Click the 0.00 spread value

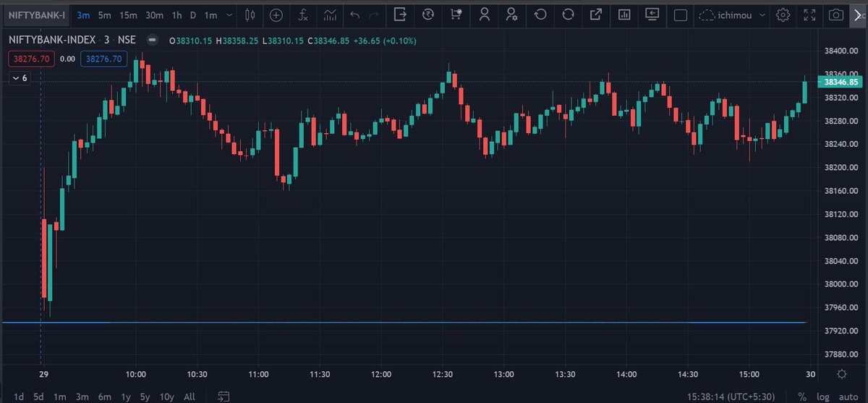[x=67, y=59]
